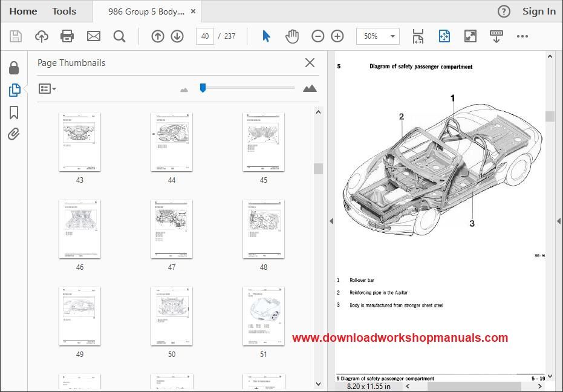The height and width of the screenshot is (392, 563).
Task: Select page 47 thumbnail
Action: [172, 229]
